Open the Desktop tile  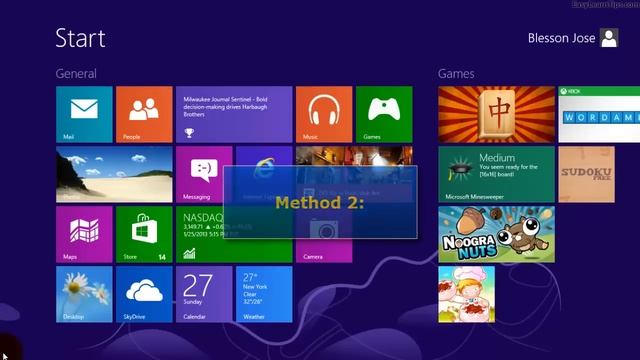tap(84, 294)
